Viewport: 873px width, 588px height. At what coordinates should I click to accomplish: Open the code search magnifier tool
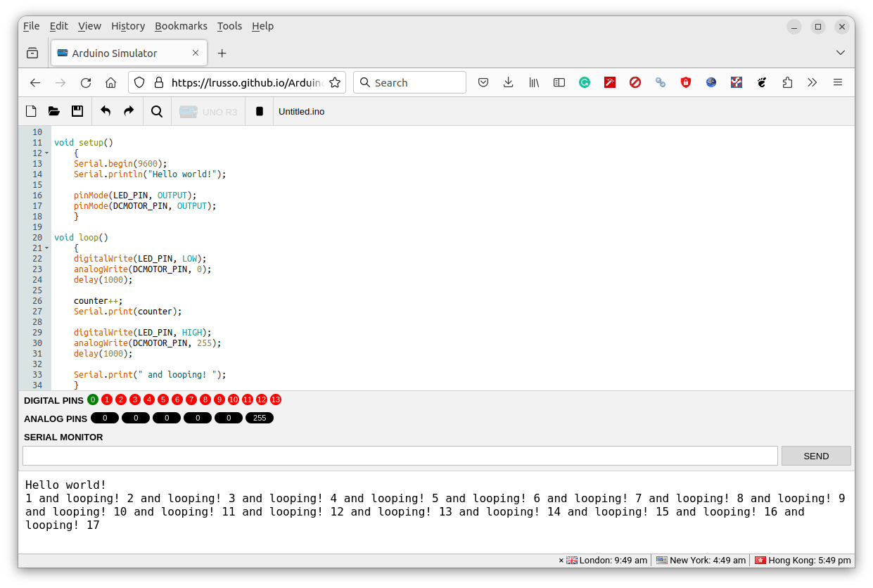click(156, 110)
